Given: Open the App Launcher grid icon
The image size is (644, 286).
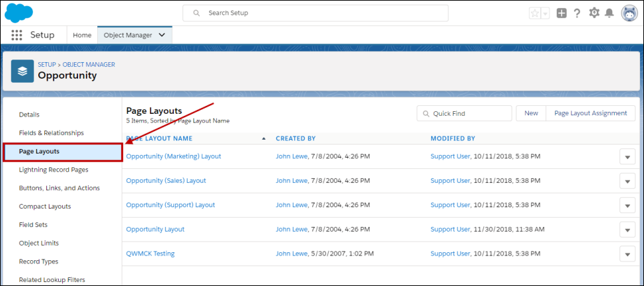Looking at the screenshot, I should coord(17,35).
